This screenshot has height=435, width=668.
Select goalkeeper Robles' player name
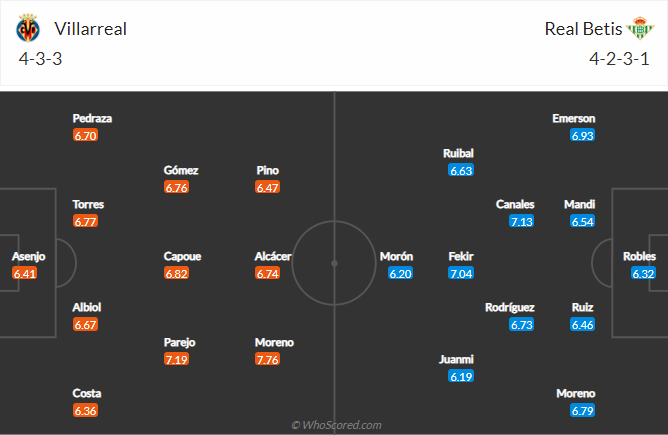(x=640, y=256)
